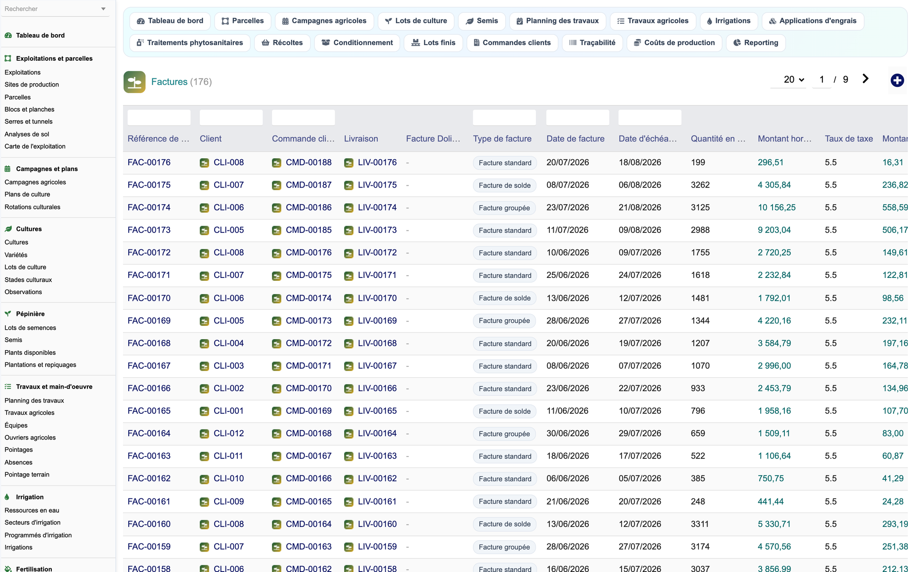Click the Cultures leaf icon in sidebar
Viewport: 924px width, 572px height.
[x=8, y=229]
